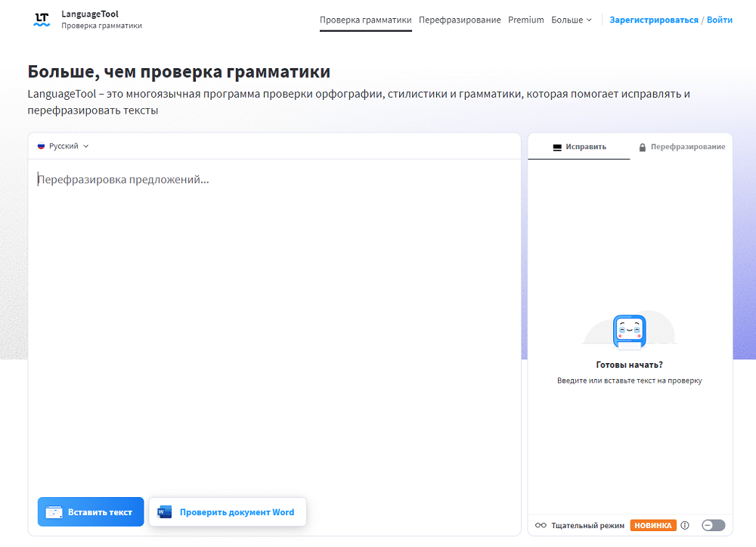Click the НОВИНКА badge
Image resolution: width=756 pixels, height=547 pixels.
click(x=652, y=524)
